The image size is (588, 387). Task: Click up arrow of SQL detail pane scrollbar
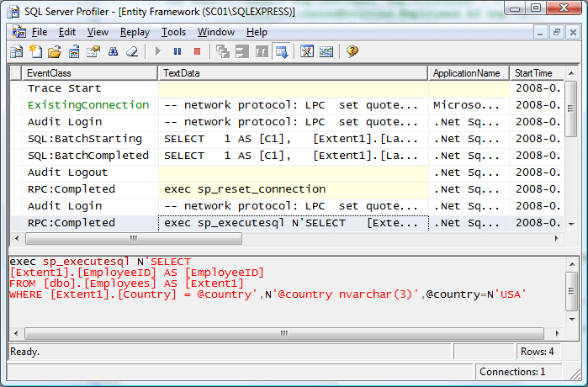(572, 264)
